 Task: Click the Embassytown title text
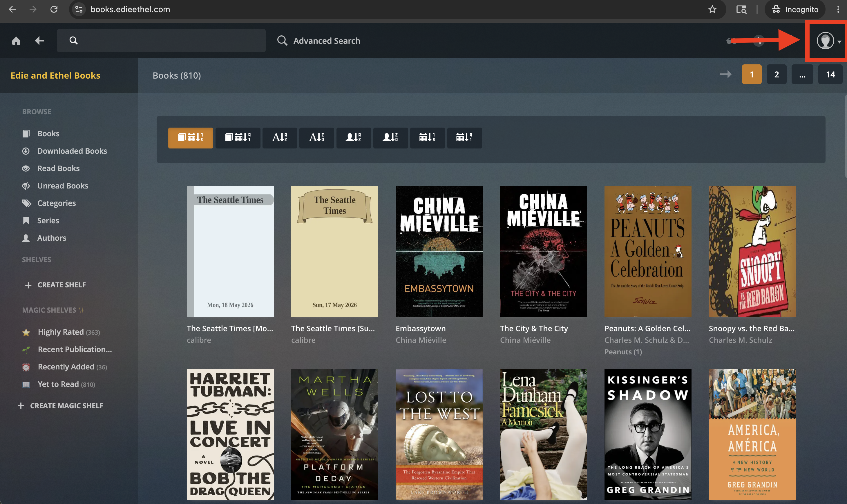[421, 329]
